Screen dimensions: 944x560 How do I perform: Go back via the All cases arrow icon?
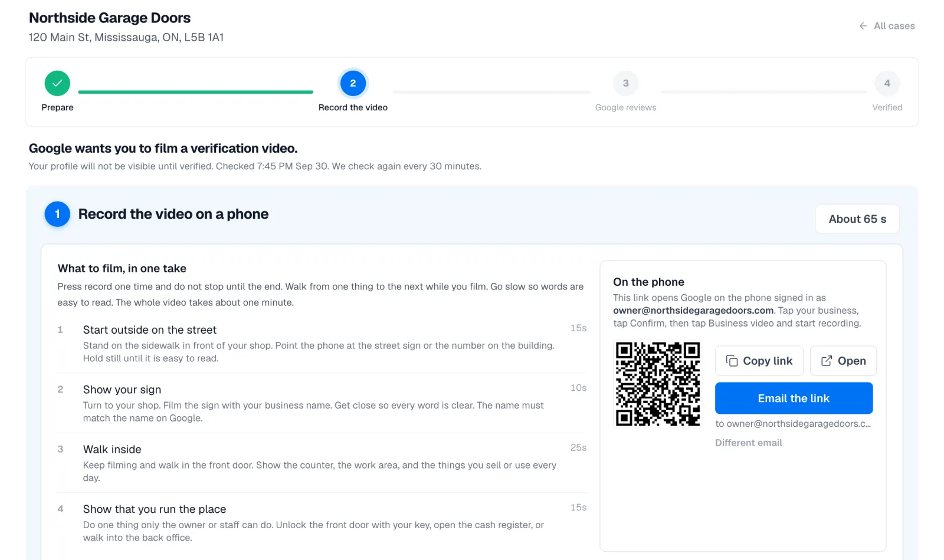tap(863, 26)
